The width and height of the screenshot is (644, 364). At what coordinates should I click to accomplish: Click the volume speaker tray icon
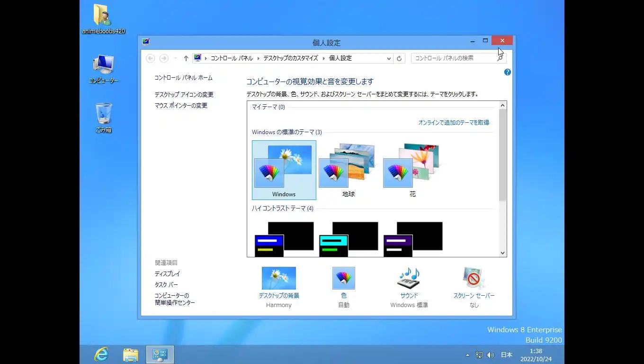(490, 355)
